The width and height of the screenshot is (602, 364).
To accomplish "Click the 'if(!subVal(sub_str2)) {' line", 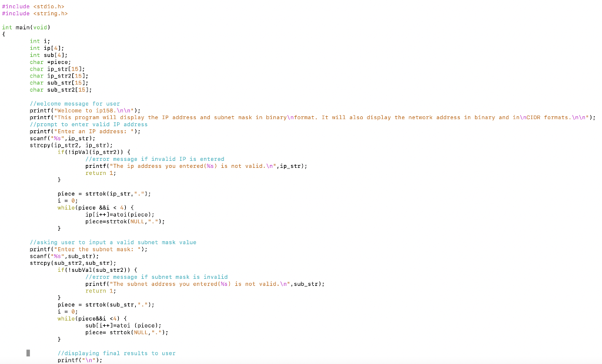I will [98, 270].
